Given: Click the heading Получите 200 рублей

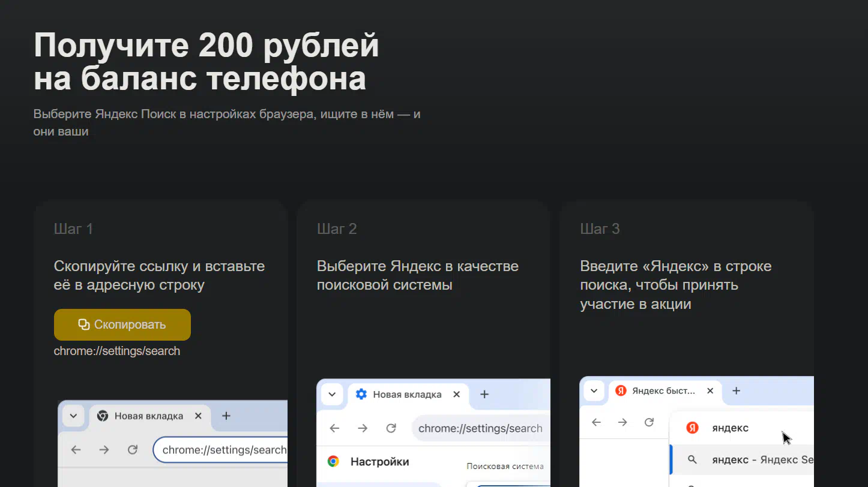Looking at the screenshot, I should (206, 46).
